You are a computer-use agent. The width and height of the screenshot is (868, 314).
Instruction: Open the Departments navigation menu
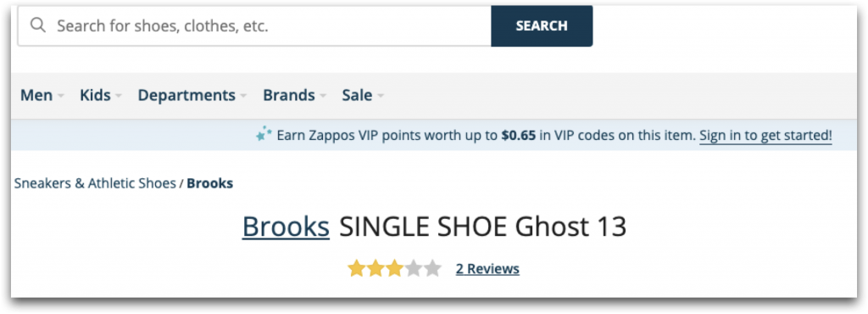186,95
